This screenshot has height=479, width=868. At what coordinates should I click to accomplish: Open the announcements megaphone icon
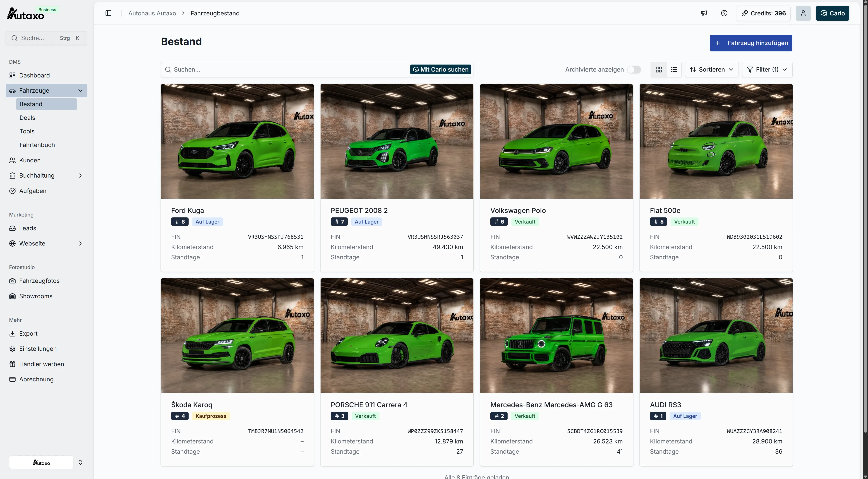704,13
